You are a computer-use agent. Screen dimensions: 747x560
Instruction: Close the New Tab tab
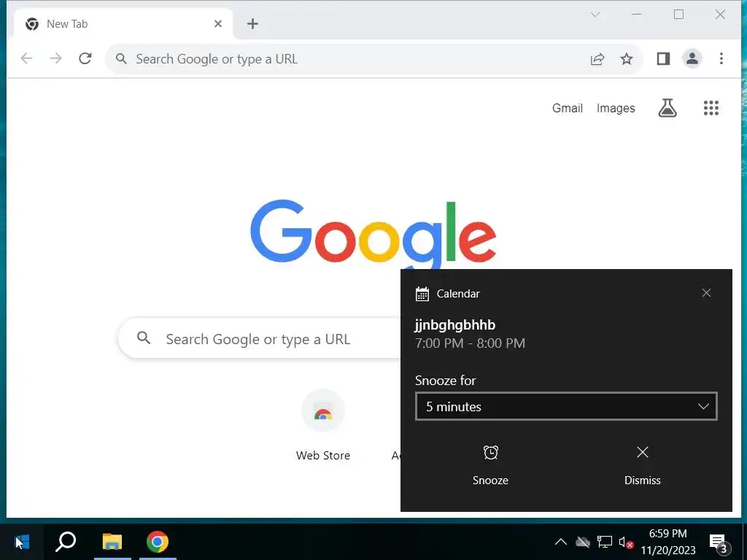[218, 24]
